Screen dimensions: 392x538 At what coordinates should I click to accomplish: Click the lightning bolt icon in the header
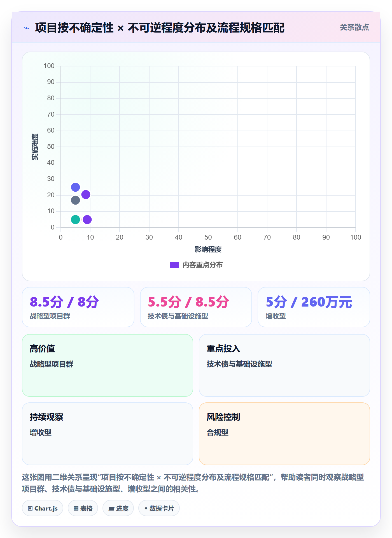pyautogui.click(x=27, y=28)
